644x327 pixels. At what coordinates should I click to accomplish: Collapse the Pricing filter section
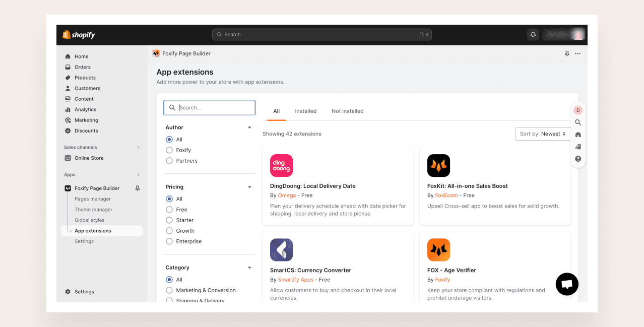[249, 187]
